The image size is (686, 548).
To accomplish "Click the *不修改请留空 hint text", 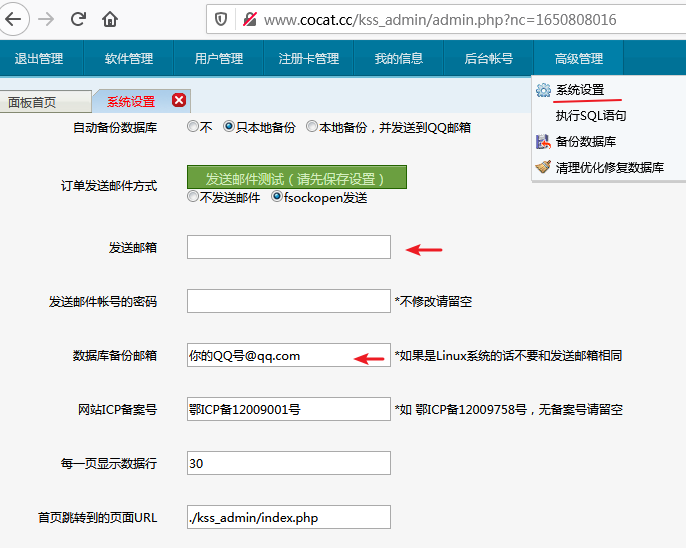I will tap(434, 301).
